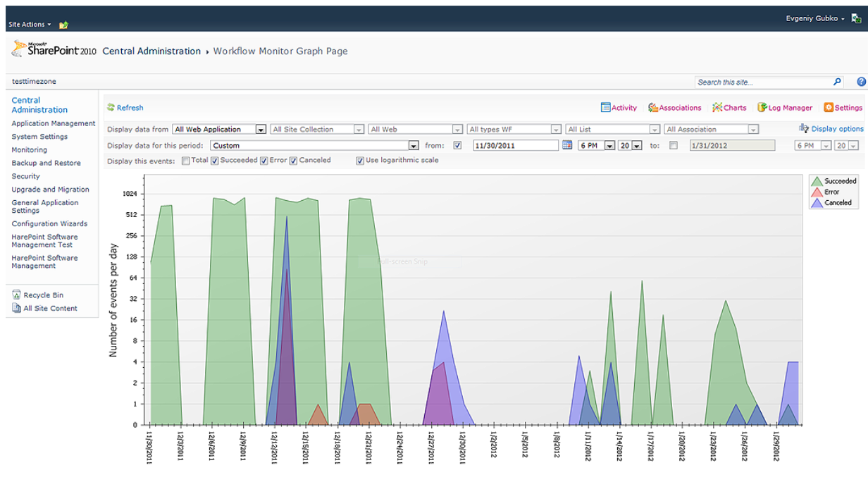Click the from date input field
Screen dimensions: 868x494
tap(516, 146)
